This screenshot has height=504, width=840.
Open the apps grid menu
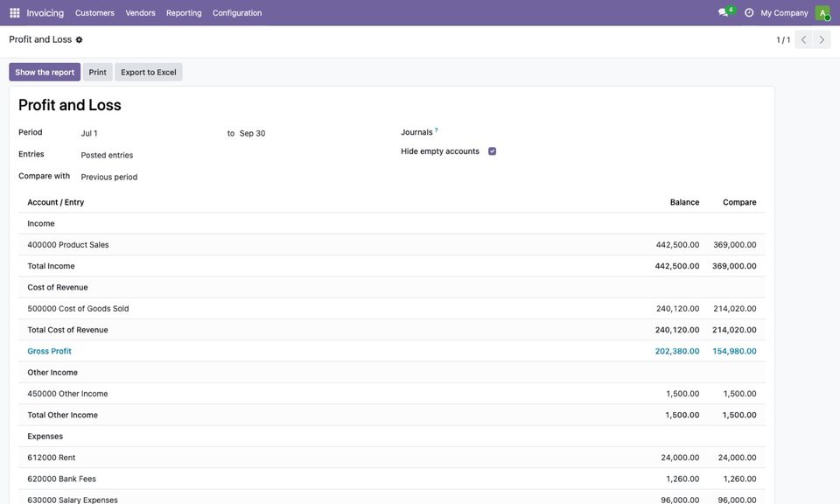(15, 13)
